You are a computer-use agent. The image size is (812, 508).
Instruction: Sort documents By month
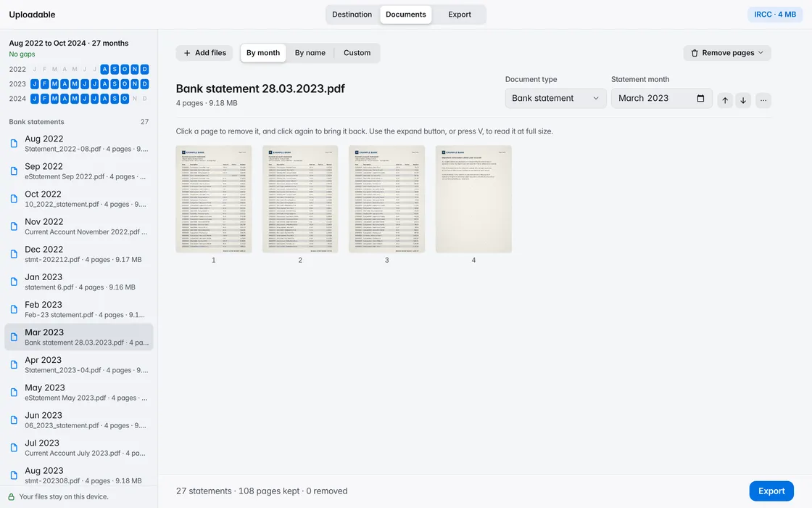[x=263, y=53]
